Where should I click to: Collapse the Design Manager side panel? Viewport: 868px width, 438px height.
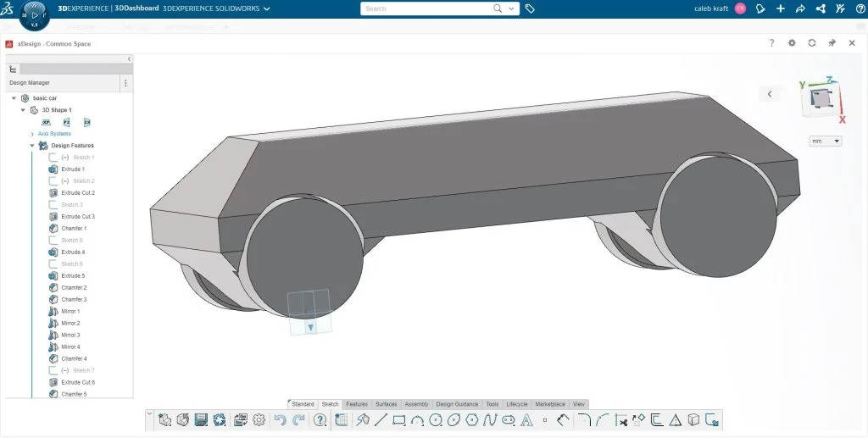[x=129, y=58]
